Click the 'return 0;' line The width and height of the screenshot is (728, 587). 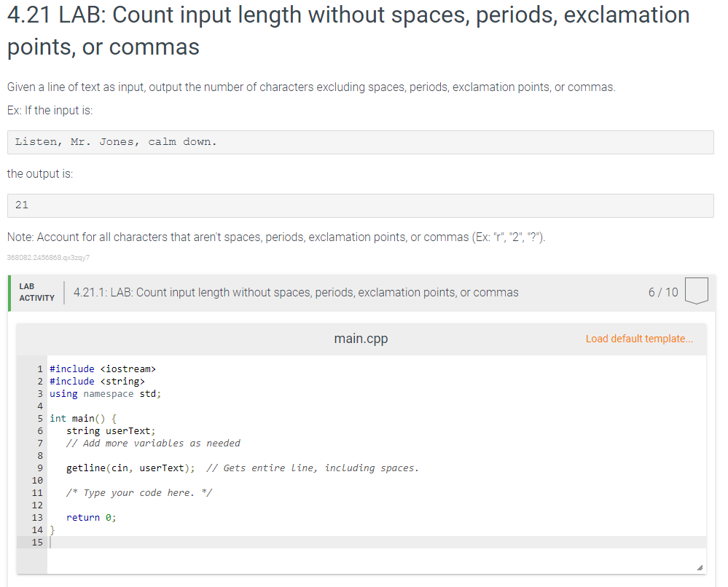(x=91, y=518)
